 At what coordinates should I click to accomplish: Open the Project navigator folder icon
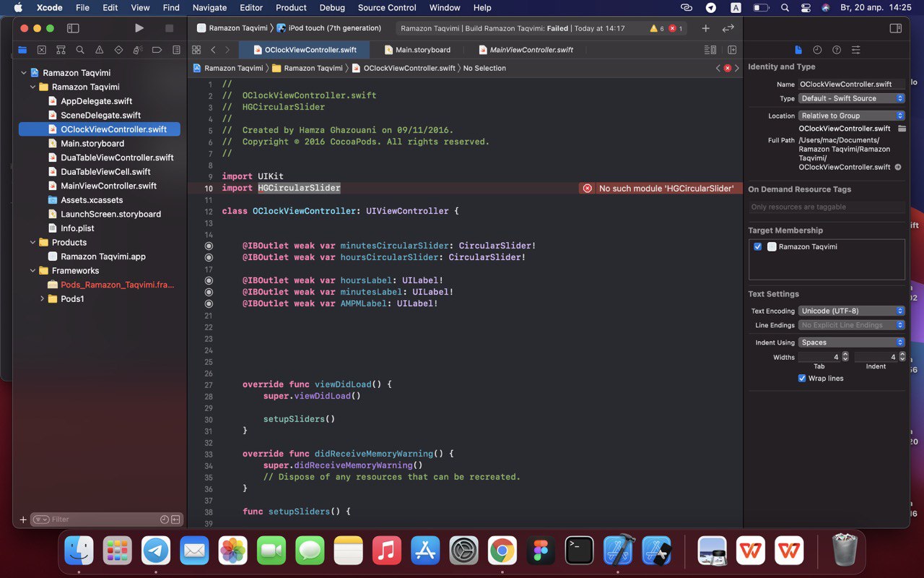[x=22, y=50]
